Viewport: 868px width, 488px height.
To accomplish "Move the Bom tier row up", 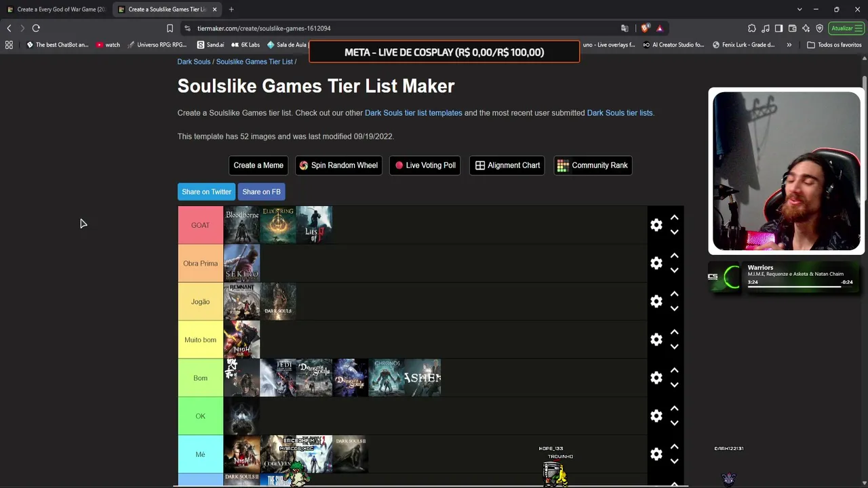I will click(x=674, y=371).
